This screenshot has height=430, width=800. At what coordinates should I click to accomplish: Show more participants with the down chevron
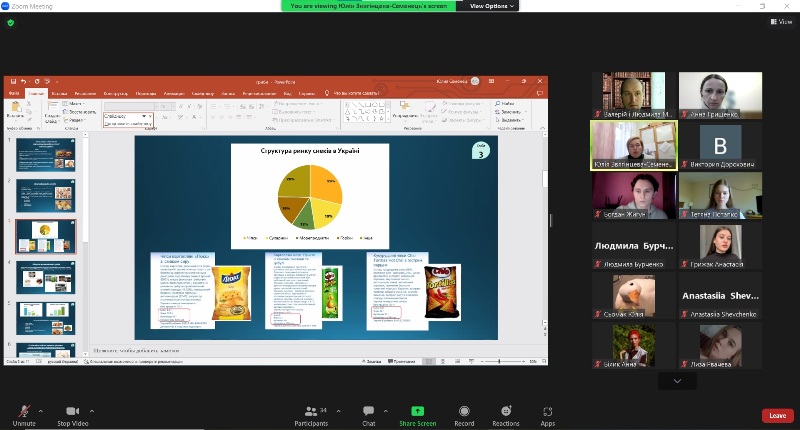tap(677, 380)
